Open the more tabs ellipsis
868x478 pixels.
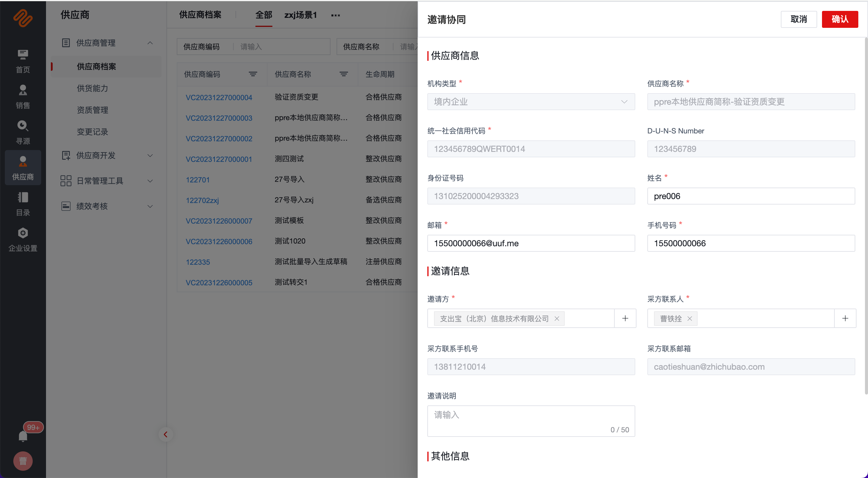[x=335, y=15]
